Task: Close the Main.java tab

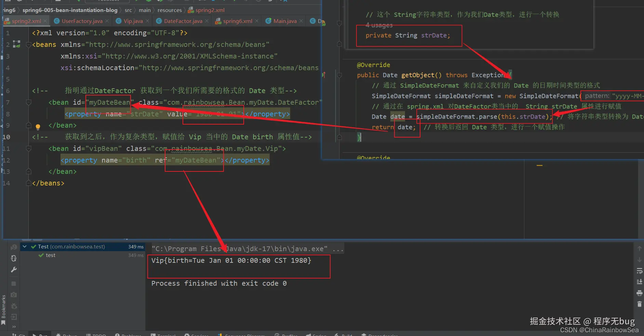Action: [x=301, y=21]
